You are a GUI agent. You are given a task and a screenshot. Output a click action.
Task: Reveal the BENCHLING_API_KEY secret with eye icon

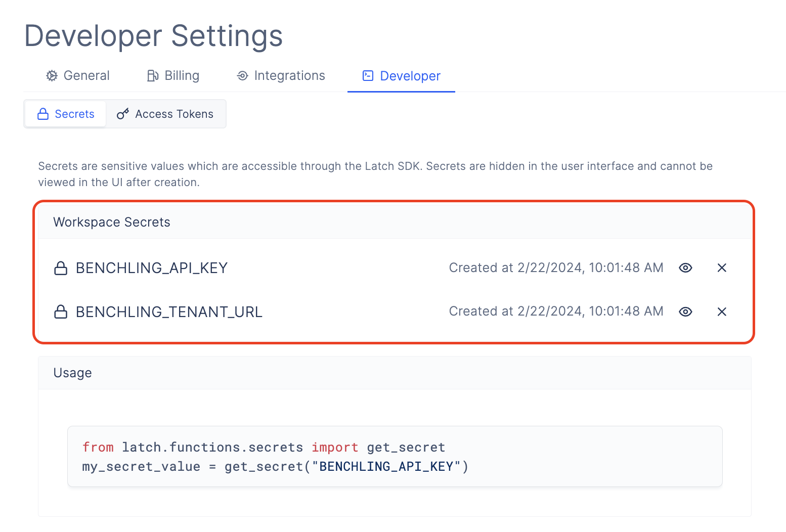pos(685,268)
